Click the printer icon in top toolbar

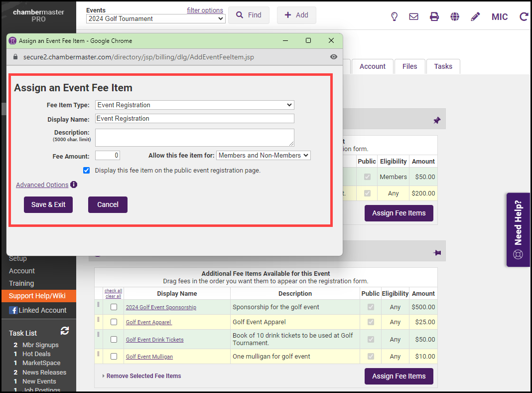tap(434, 16)
